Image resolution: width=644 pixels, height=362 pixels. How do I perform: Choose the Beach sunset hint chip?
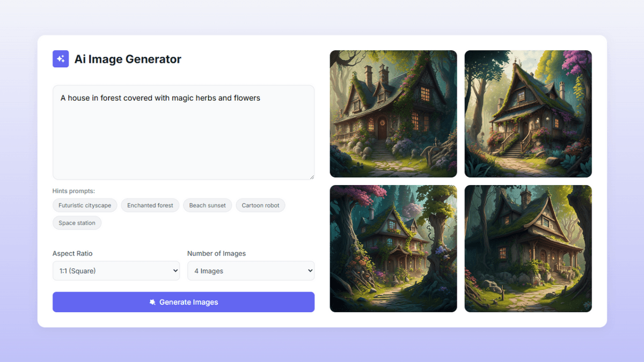tap(208, 205)
